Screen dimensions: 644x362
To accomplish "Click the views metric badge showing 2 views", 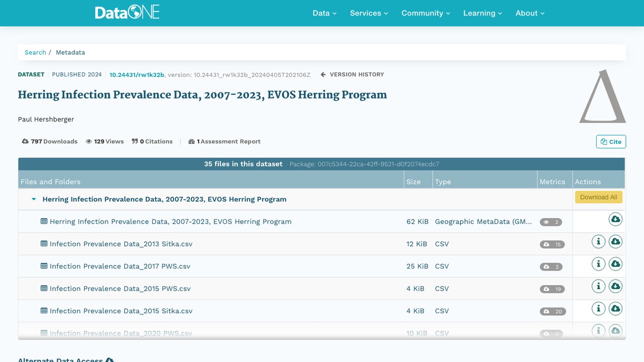I will pyautogui.click(x=551, y=222).
